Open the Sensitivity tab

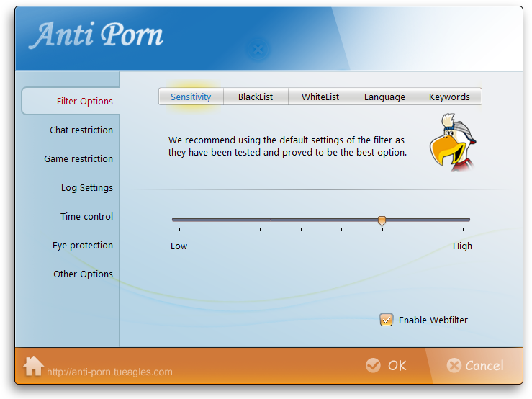tap(191, 97)
